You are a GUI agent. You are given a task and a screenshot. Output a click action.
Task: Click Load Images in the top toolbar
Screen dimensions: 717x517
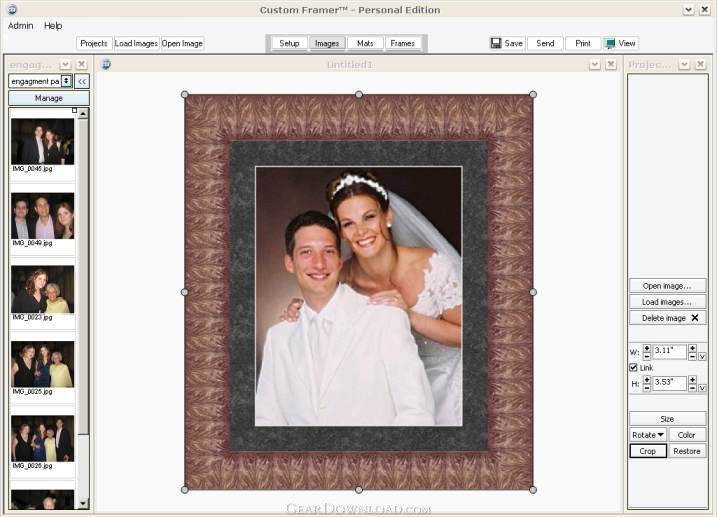136,43
